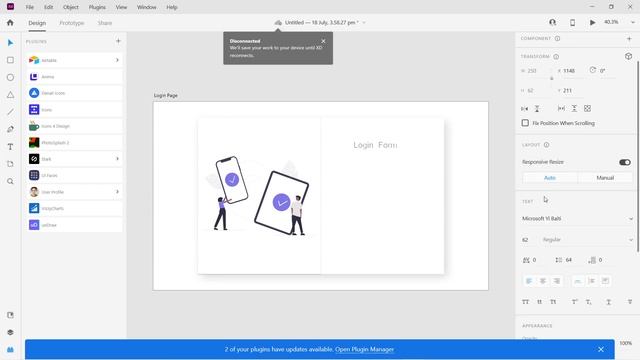Click the Open Plugin Manager link
The image size is (640, 360).
click(x=364, y=349)
